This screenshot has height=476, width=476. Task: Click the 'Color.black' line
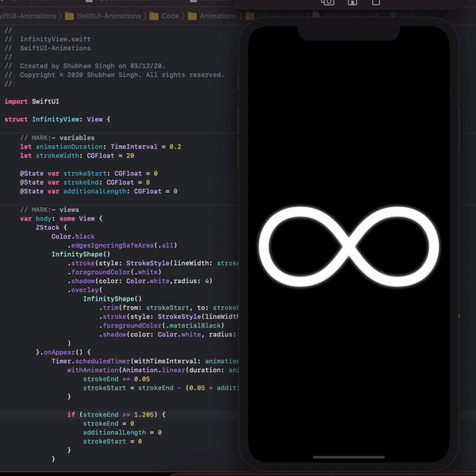tap(73, 236)
